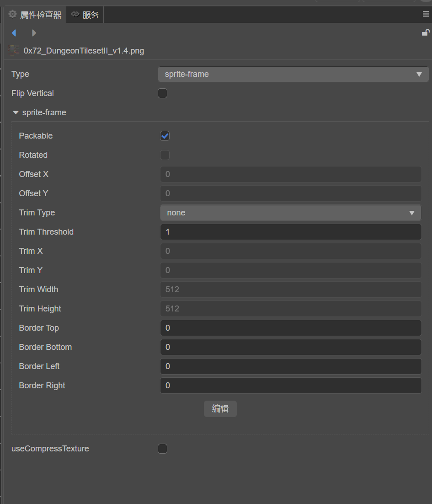This screenshot has width=432, height=504.
Task: Open the Type sprite-frame dropdown
Action: pyautogui.click(x=293, y=74)
